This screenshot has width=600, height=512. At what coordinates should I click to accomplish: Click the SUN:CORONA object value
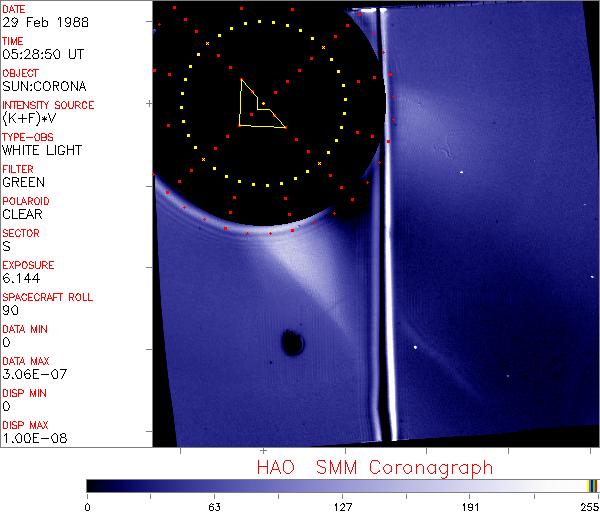pos(43,87)
